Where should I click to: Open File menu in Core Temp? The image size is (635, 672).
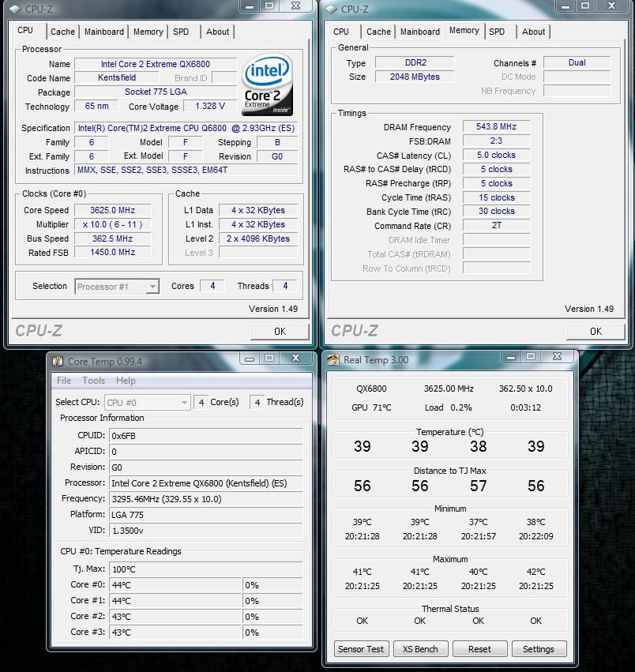(64, 381)
